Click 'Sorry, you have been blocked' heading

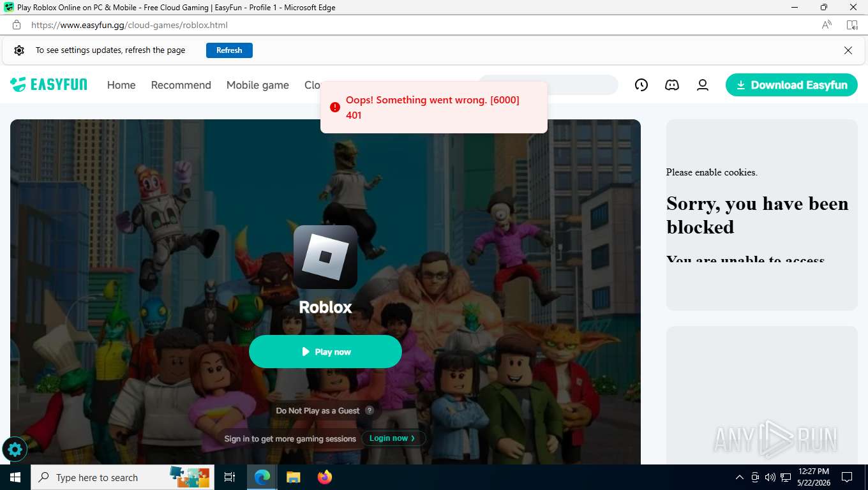coord(758,215)
